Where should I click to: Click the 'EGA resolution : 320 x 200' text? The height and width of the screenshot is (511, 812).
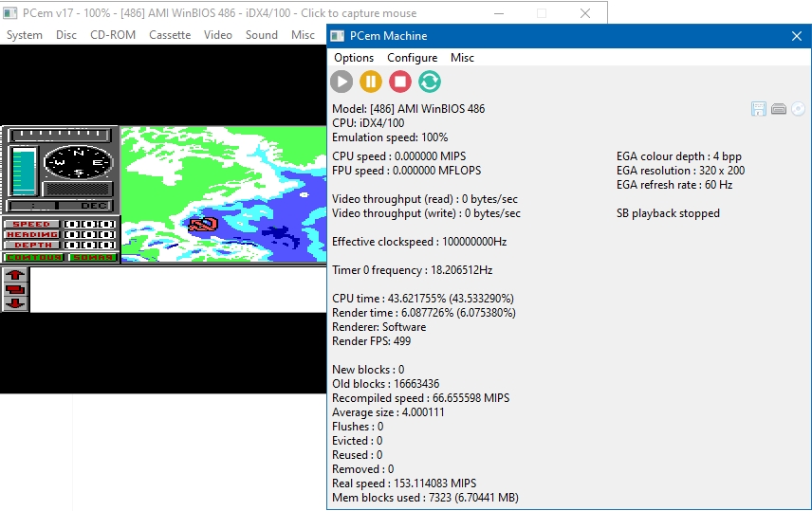pos(680,171)
